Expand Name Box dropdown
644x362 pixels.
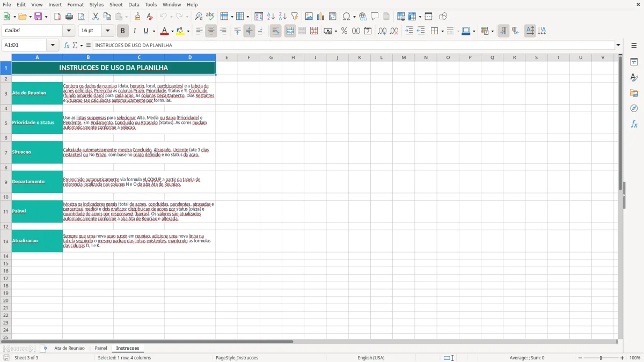point(53,45)
